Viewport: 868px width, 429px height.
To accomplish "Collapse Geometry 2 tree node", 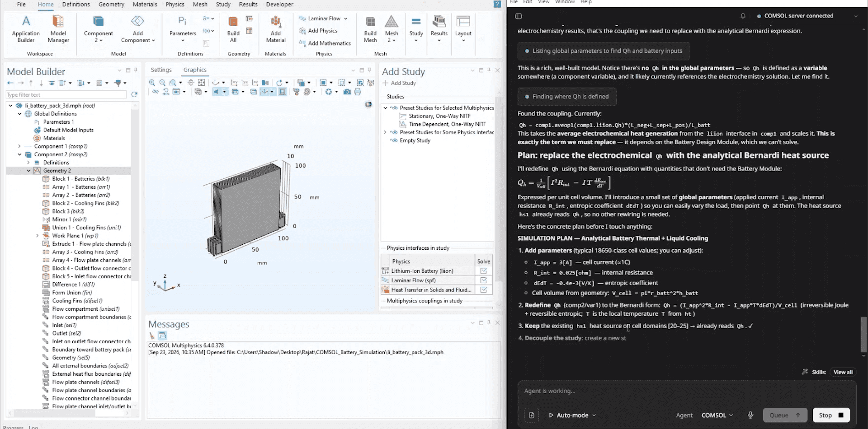I will [x=28, y=171].
